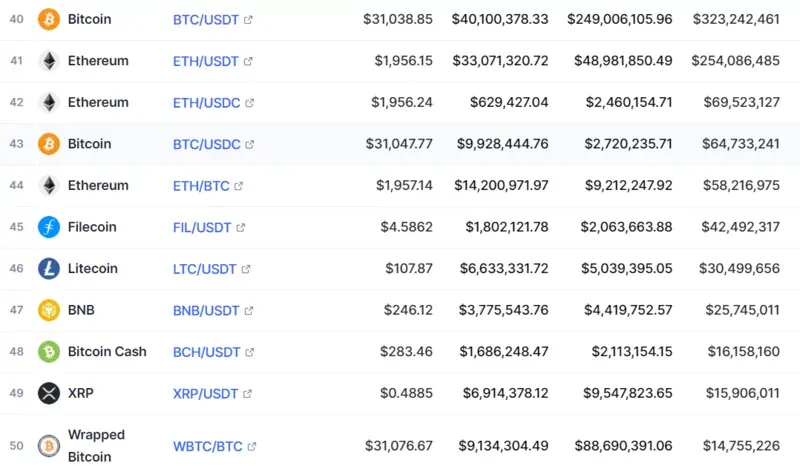Open the LTC/USDT trading pair link
The height and width of the screenshot is (466, 800).
point(205,269)
